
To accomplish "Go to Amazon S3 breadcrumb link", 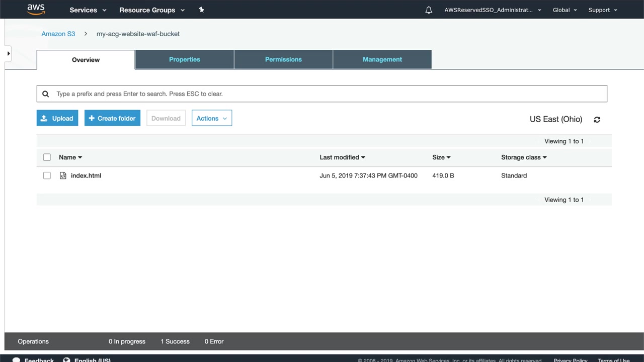I will click(58, 34).
